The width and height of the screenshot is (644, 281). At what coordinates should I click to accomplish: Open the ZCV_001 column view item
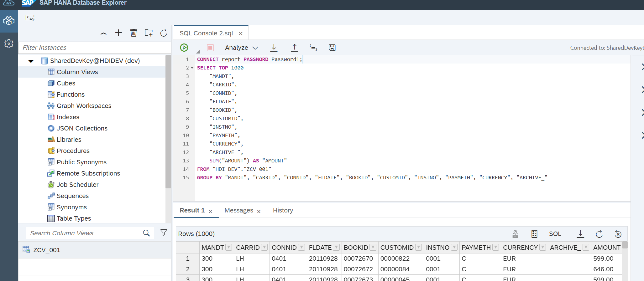95,250
